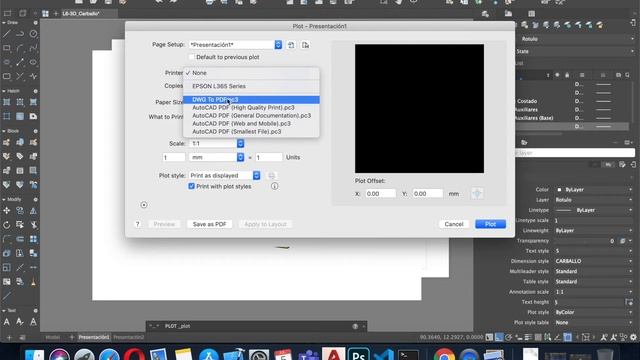Click Cancel in the Plot dialog
640x360 pixels.
[x=453, y=224]
